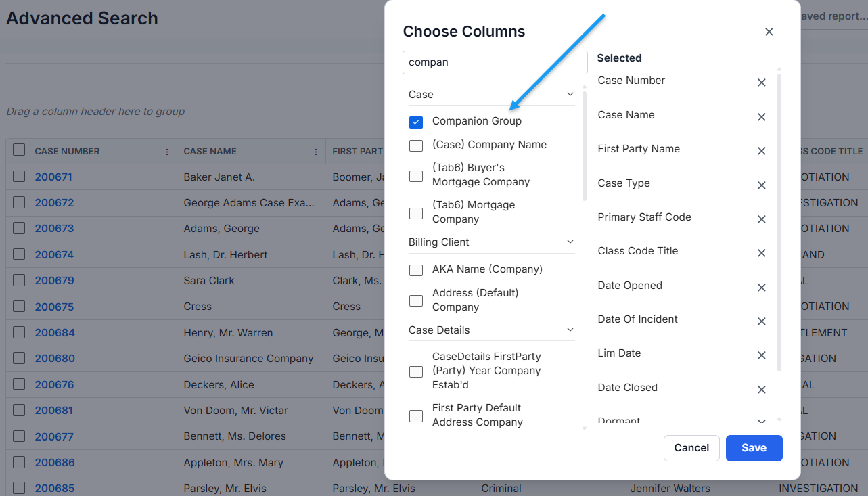Select row checkbox for case 200680
Viewport: 868px width, 496px height.
click(x=19, y=358)
